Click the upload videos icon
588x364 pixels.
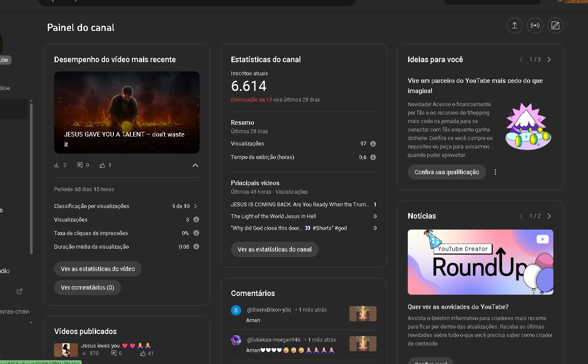[514, 25]
